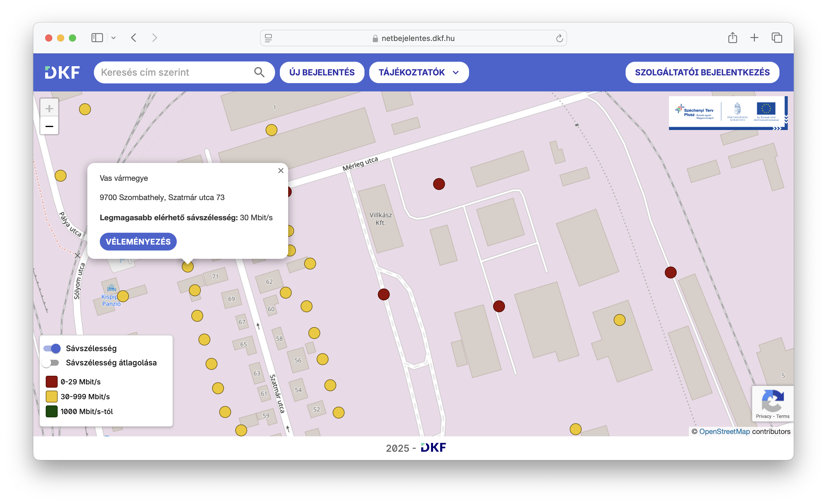
Task: Zoom in the map with plus button
Action: [x=49, y=108]
